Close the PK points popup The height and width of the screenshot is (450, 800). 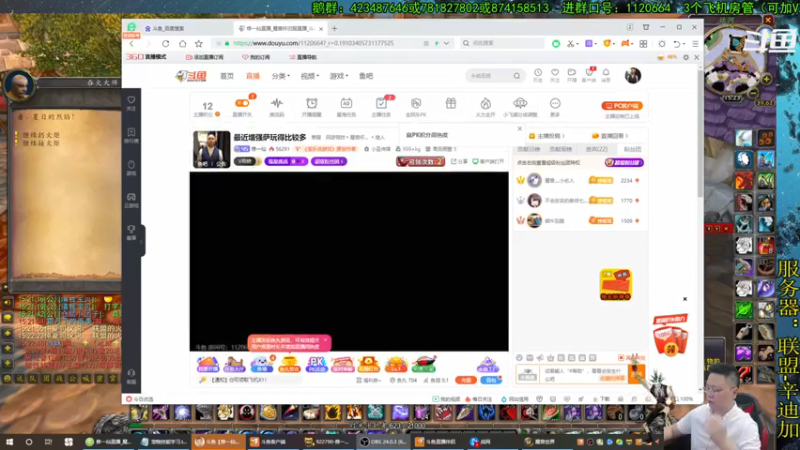point(519,129)
